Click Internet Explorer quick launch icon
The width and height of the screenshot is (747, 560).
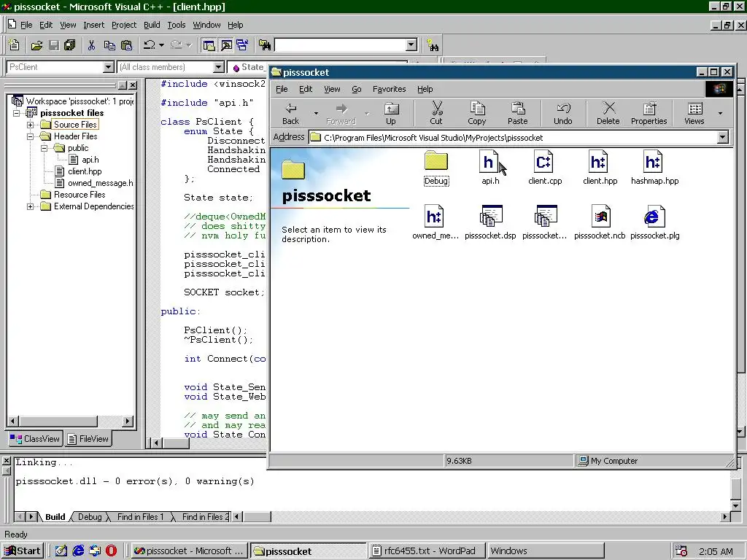[x=78, y=551]
